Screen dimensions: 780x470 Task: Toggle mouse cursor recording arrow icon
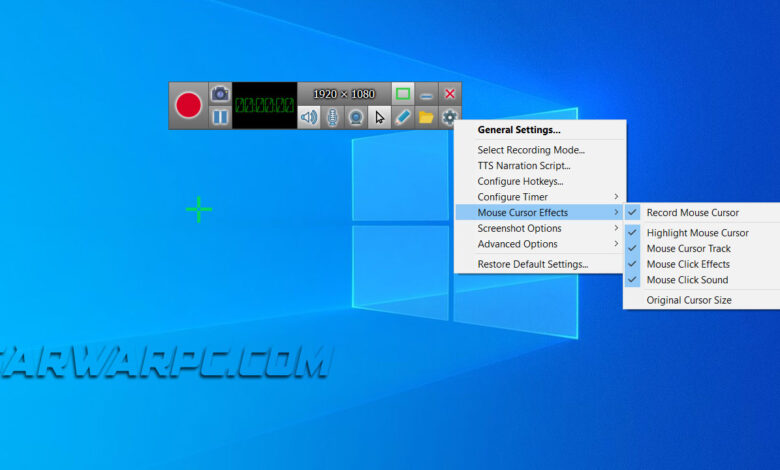point(380,117)
